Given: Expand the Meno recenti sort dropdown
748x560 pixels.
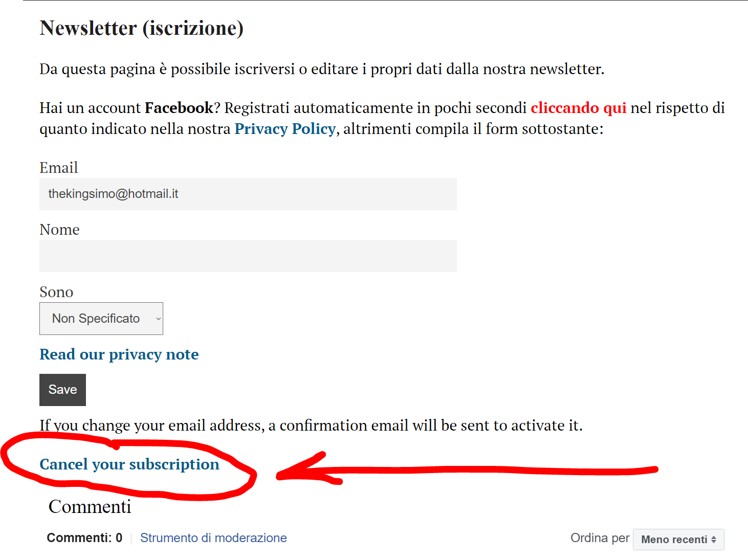Looking at the screenshot, I should point(678,540).
